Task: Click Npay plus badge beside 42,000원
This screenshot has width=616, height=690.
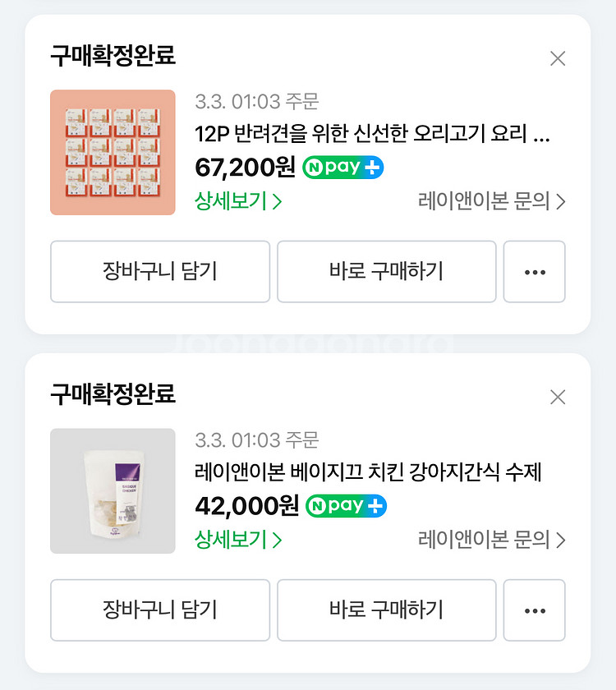Action: click(x=346, y=506)
